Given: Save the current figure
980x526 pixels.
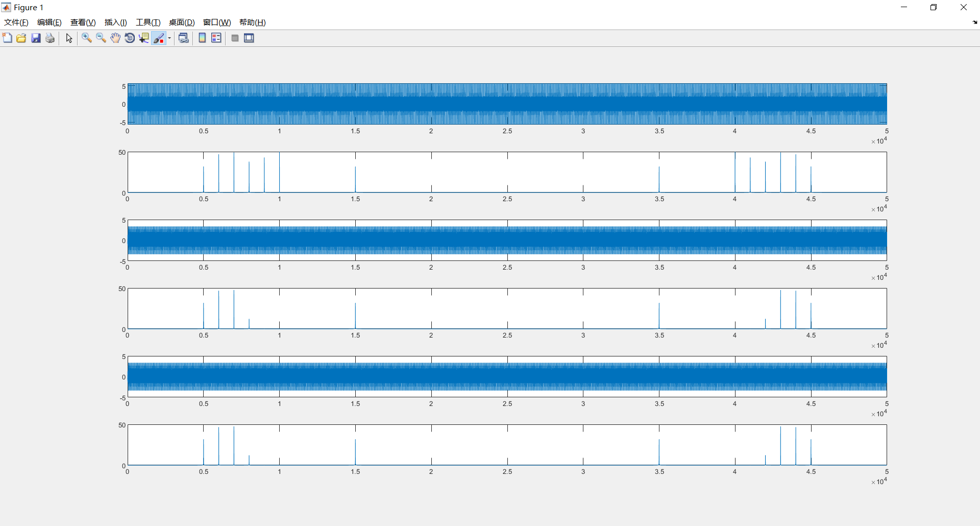Looking at the screenshot, I should [35, 38].
